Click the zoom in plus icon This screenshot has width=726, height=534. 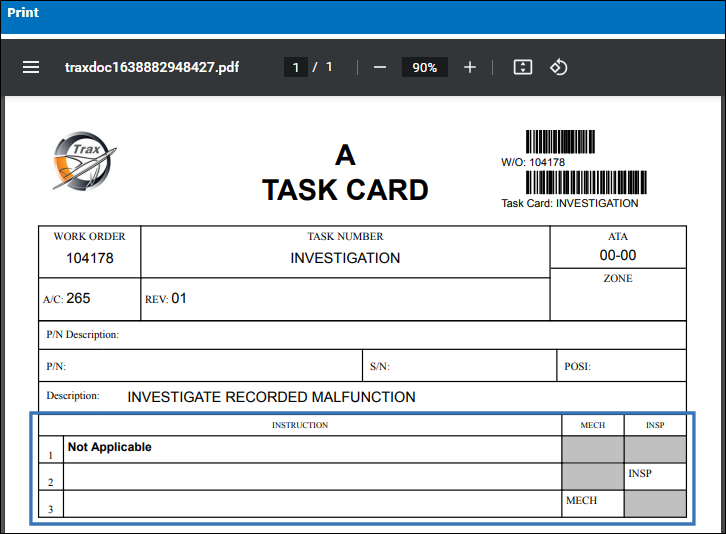[x=469, y=67]
